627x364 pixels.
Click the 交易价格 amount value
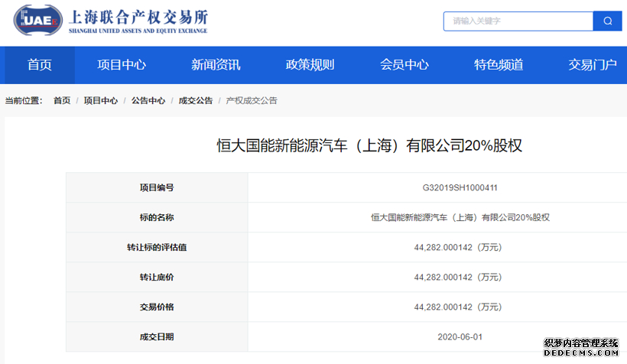pos(458,307)
